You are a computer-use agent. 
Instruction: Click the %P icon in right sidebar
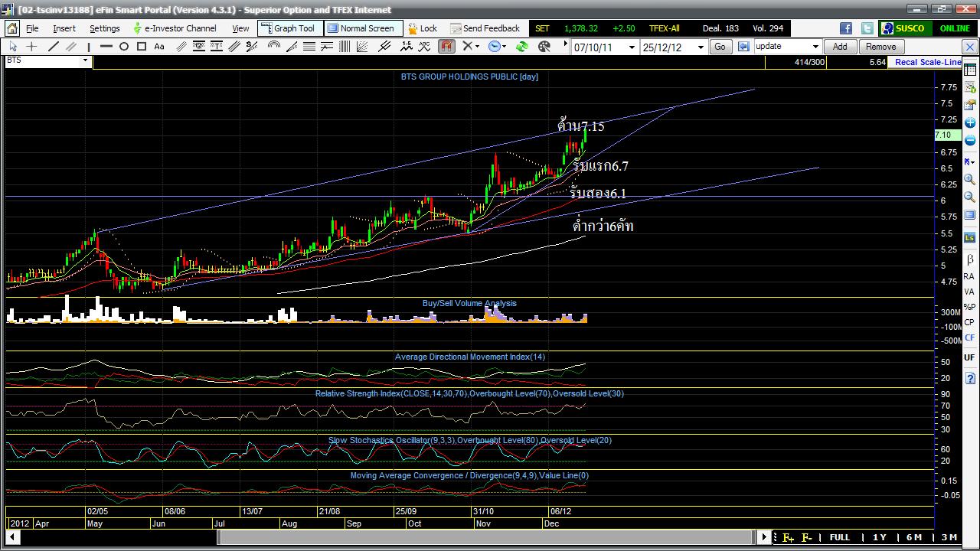(969, 307)
